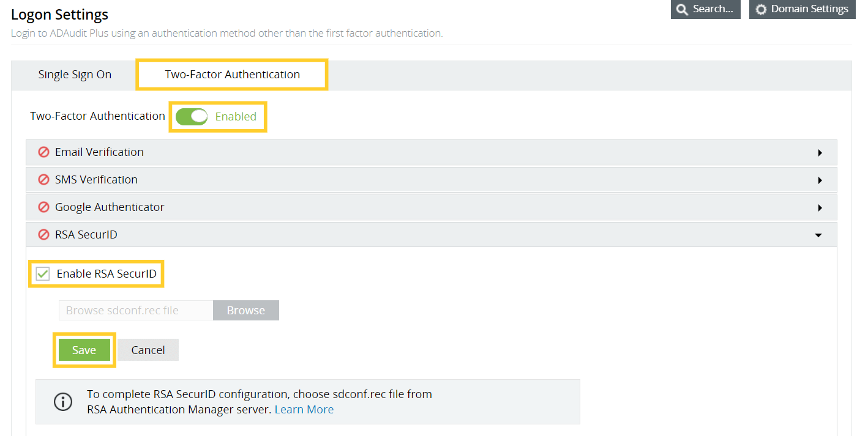868x436 pixels.
Task: Save the RSA SecurID configuration
Action: point(84,349)
